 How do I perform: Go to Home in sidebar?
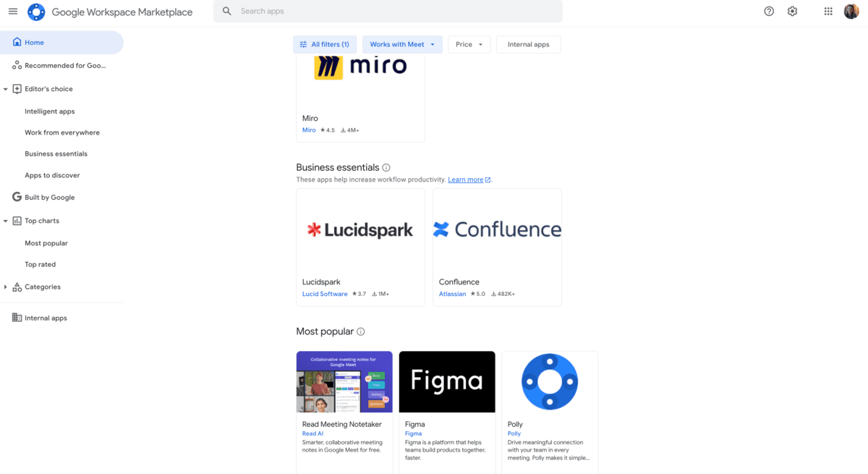pos(61,43)
